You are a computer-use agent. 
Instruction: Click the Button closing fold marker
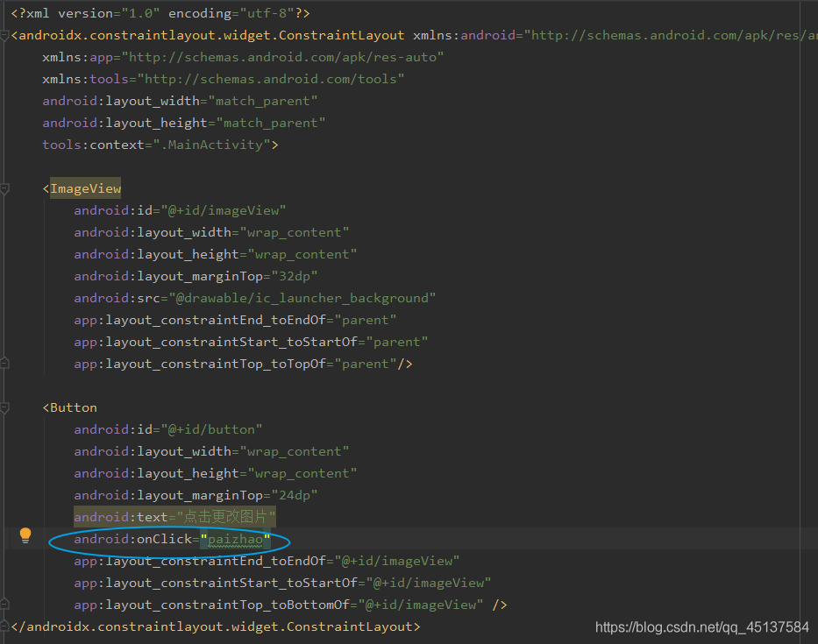pos(4,605)
